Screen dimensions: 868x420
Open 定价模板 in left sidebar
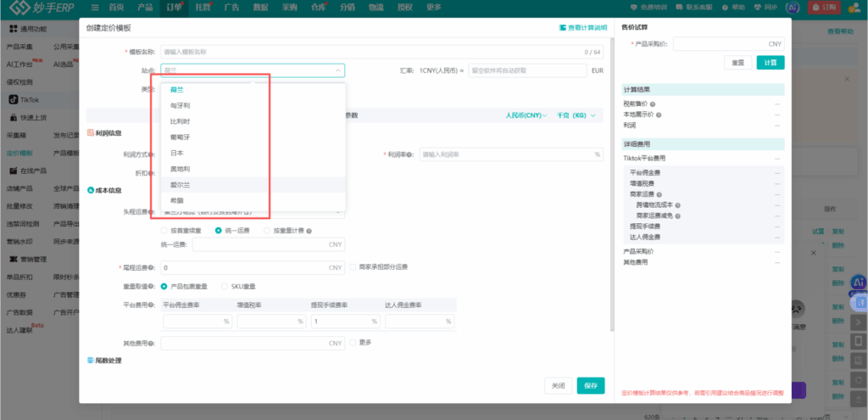click(20, 153)
